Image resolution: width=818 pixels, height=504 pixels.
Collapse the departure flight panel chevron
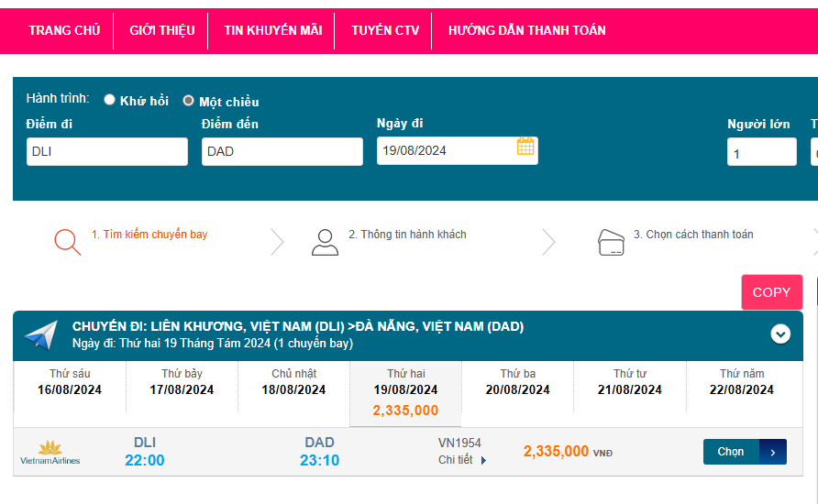point(780,334)
